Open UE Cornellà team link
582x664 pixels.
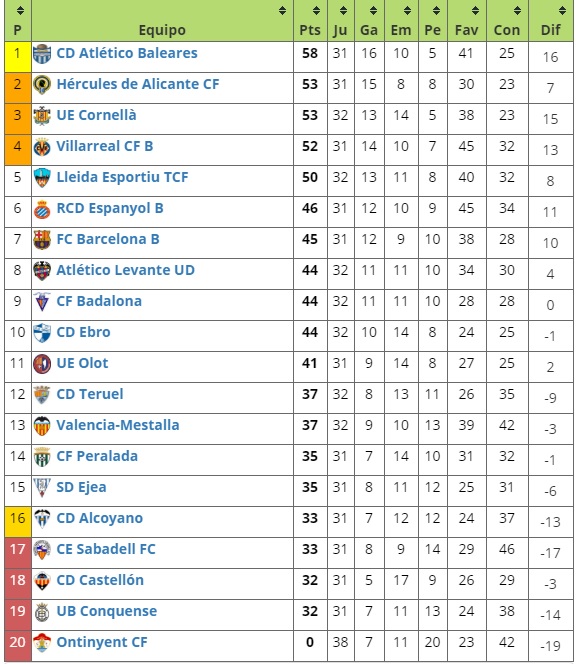(x=97, y=115)
